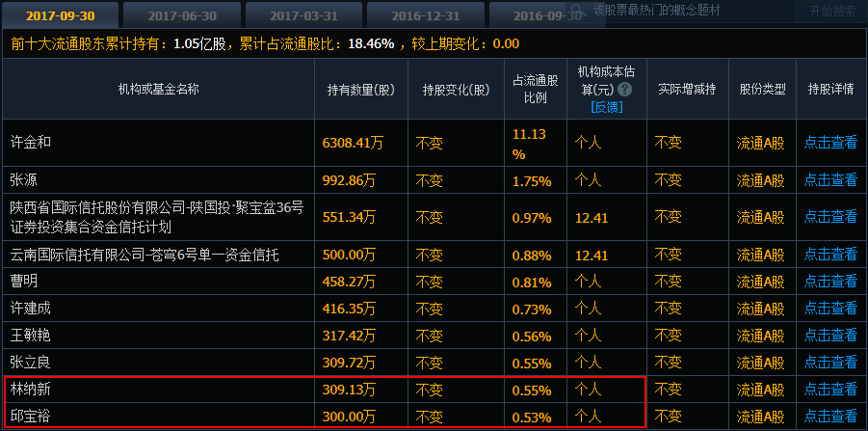This screenshot has height=431, width=868.
Task: Open 点击查看 in 许建成 row
Action: pyautogui.click(x=830, y=309)
